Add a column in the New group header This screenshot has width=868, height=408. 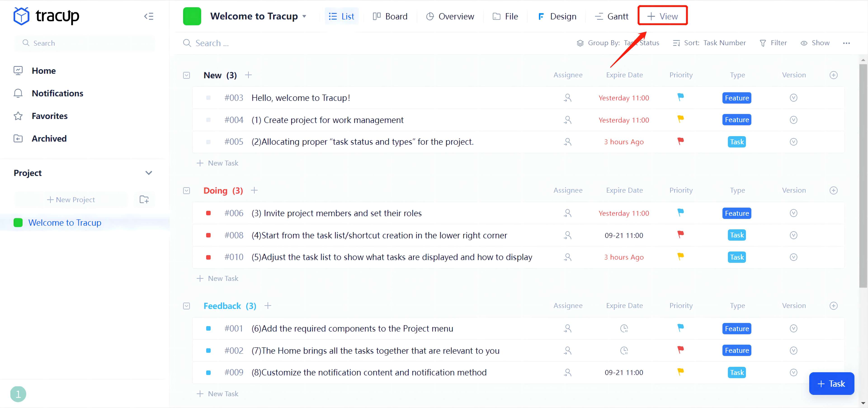[833, 75]
